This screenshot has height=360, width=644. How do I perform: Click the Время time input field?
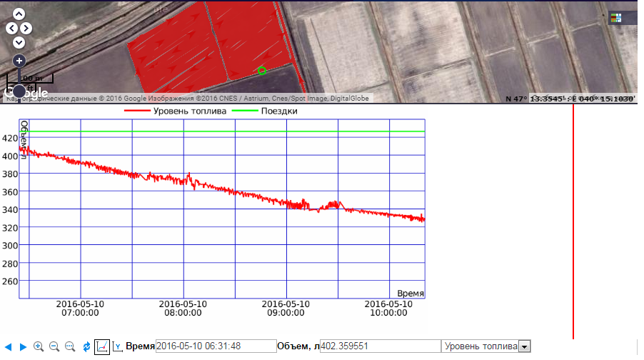[x=216, y=346]
